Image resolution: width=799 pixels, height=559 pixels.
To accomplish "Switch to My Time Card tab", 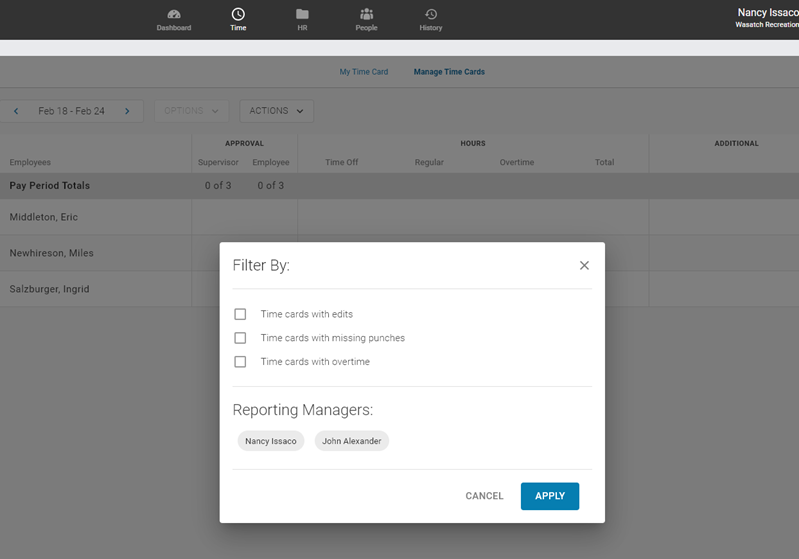I will click(x=364, y=72).
